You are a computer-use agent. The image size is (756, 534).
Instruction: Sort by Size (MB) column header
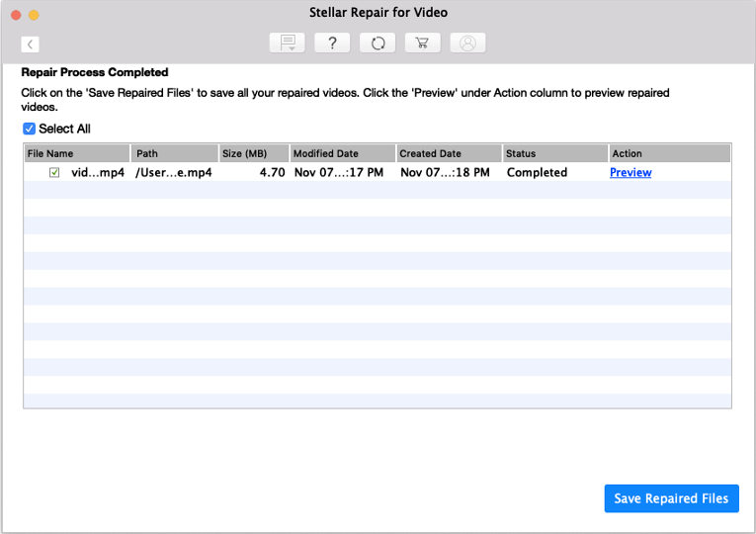click(254, 153)
